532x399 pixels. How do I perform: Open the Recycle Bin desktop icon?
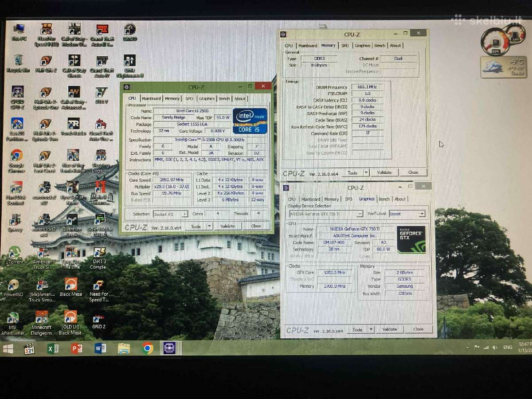click(18, 63)
